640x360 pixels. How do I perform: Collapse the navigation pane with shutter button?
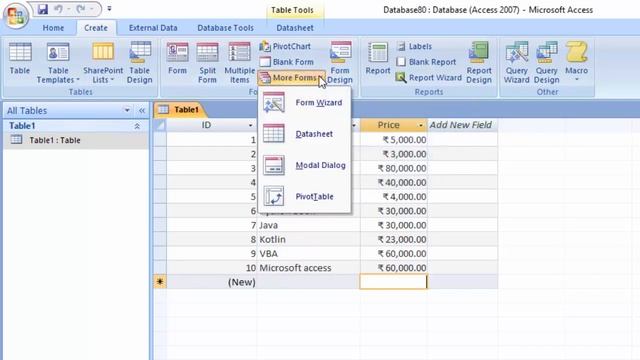[142, 110]
